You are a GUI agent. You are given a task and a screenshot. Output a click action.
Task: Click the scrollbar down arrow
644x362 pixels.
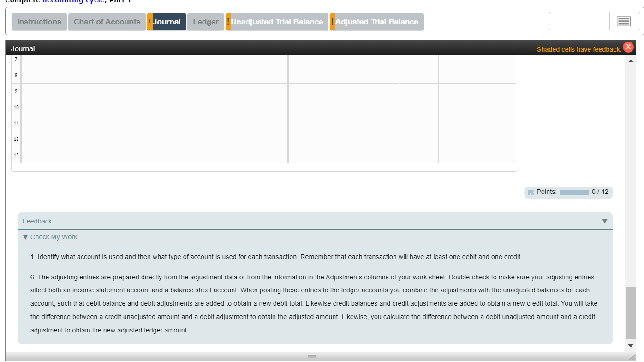631,345
